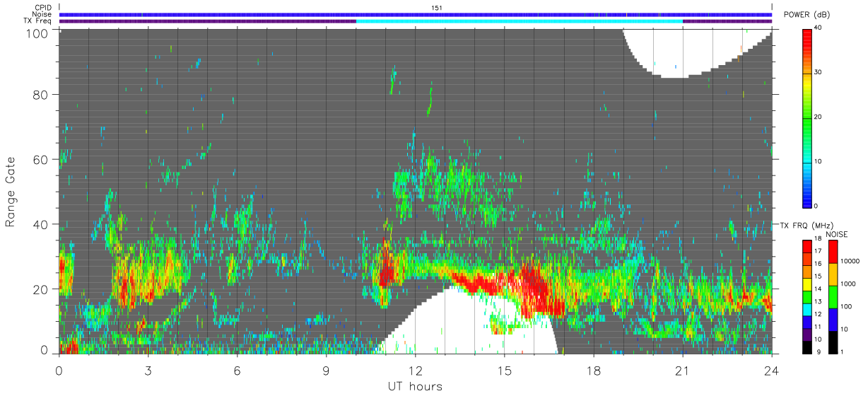Click the 1000 tick on NOISE legend
Screen dimensions: 868x401
coord(848,284)
